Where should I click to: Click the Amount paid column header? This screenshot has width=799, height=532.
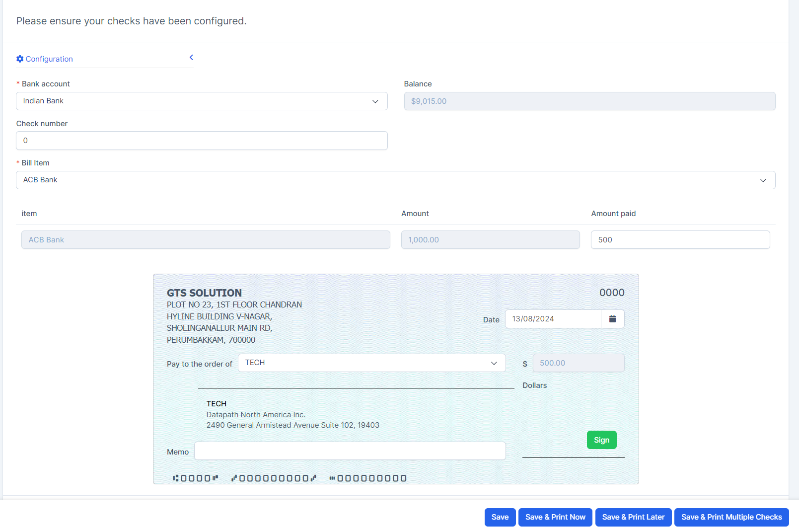[x=613, y=214]
